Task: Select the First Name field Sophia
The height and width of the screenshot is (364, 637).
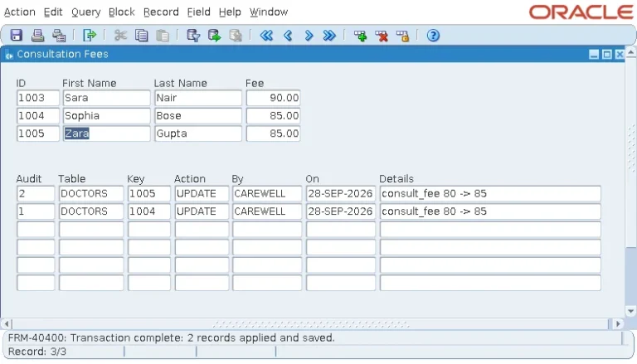Action: click(x=106, y=116)
